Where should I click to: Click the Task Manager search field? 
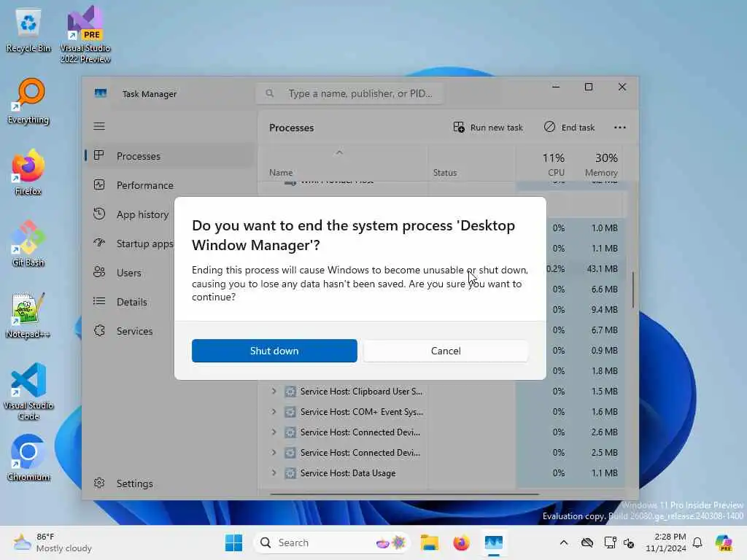[350, 93]
